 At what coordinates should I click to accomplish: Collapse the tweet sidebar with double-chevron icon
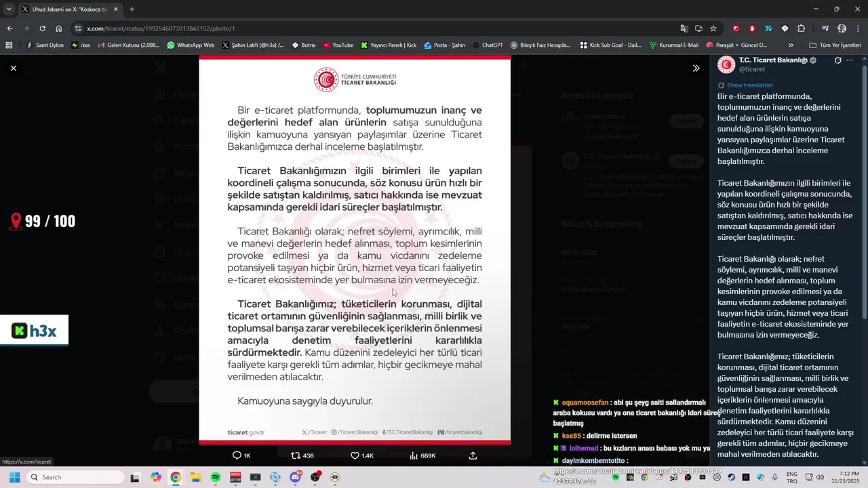696,68
